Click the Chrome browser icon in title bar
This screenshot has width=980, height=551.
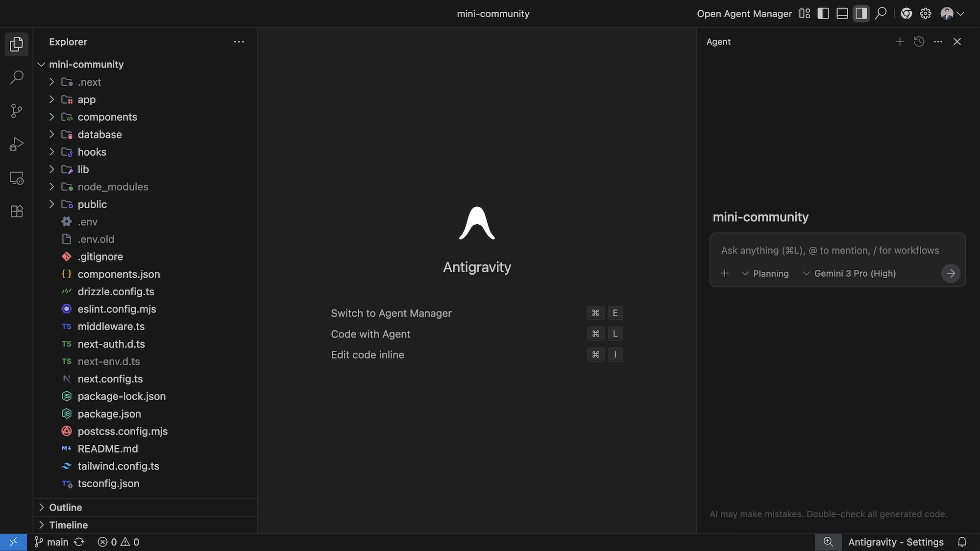click(x=906, y=13)
